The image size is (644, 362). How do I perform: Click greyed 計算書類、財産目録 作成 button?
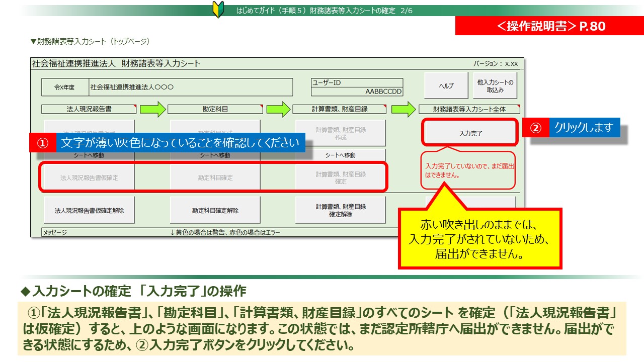coord(341,133)
